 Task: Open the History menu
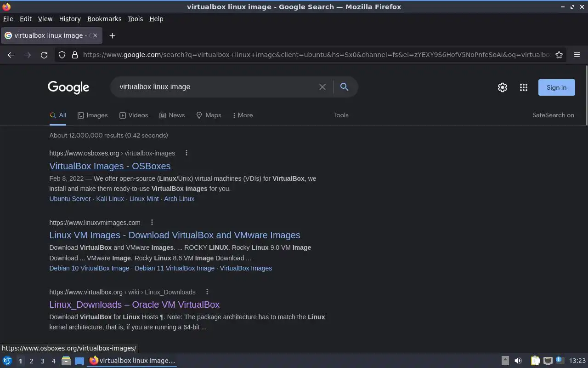[x=70, y=19]
